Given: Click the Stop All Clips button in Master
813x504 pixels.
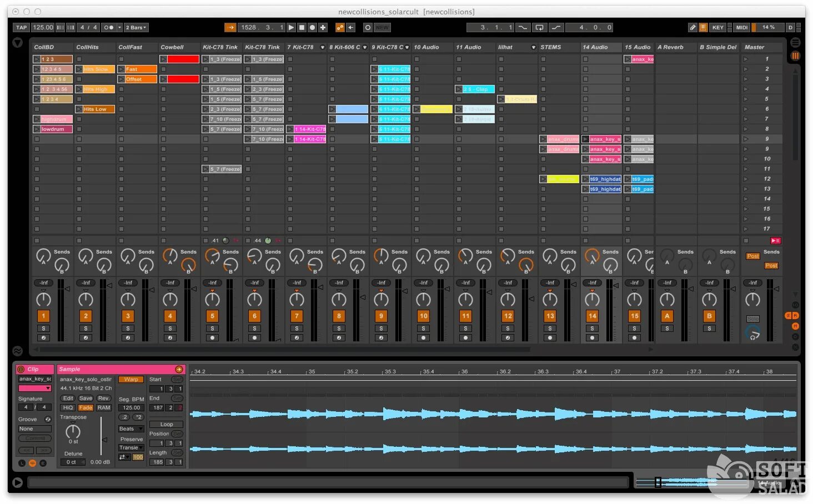Looking at the screenshot, I should coord(746,240).
